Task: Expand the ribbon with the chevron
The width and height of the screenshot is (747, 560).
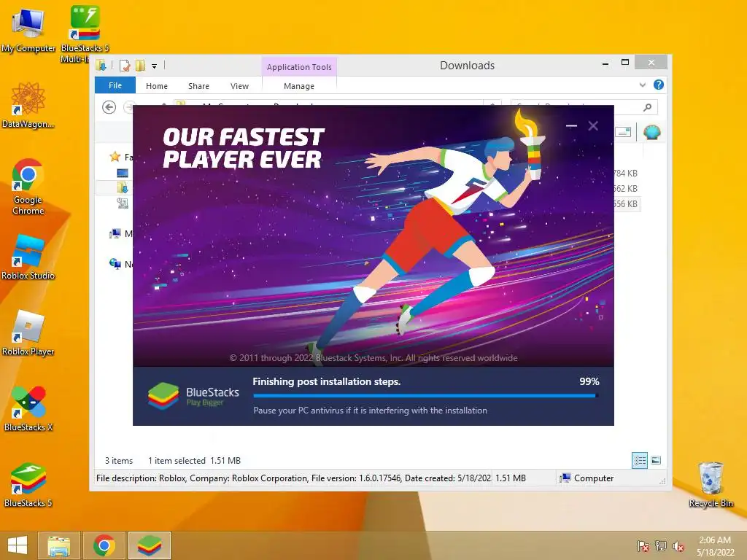Action: point(642,85)
